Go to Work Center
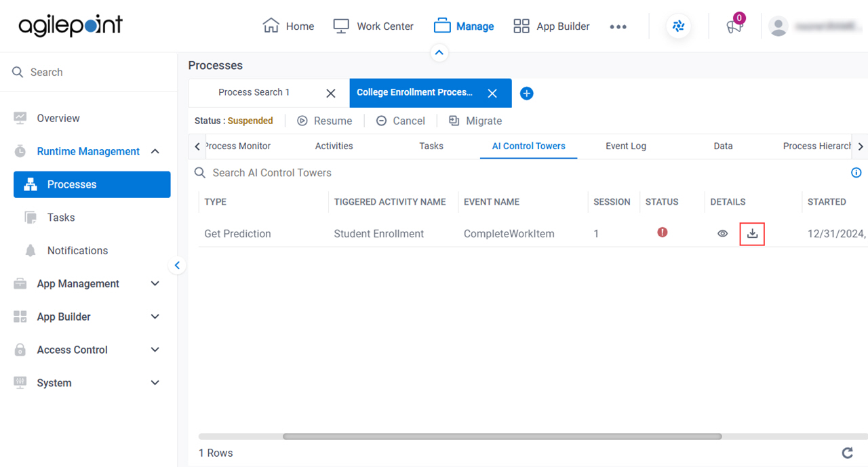The width and height of the screenshot is (868, 467). (x=373, y=26)
